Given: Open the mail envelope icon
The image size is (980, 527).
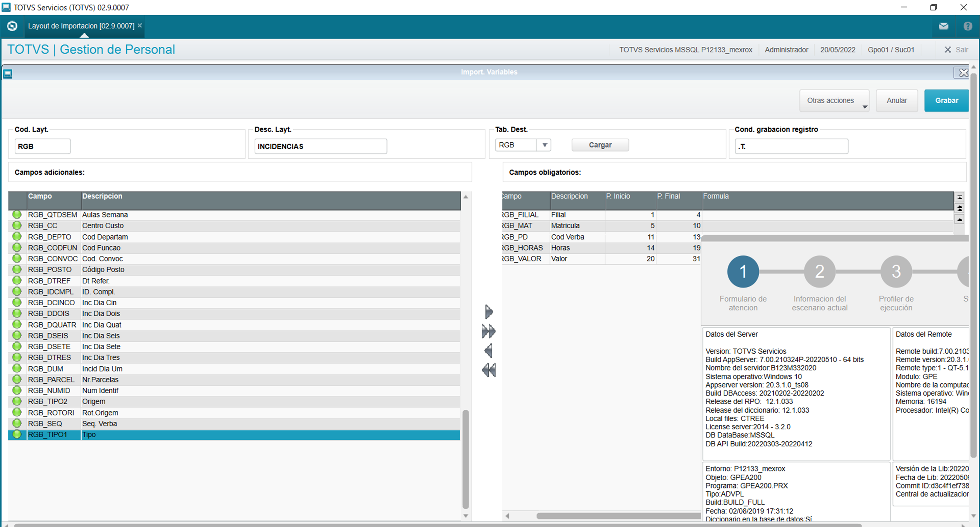Looking at the screenshot, I should pos(943,26).
